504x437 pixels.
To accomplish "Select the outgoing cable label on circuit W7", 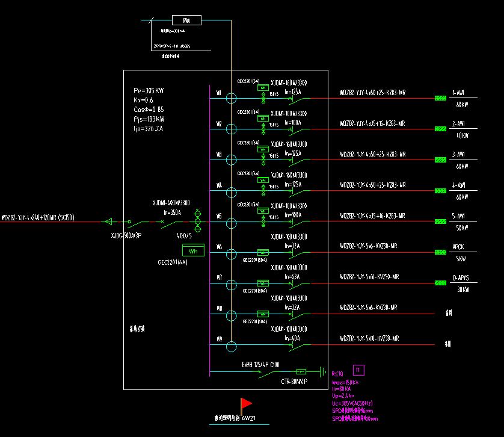I will 369,277.
